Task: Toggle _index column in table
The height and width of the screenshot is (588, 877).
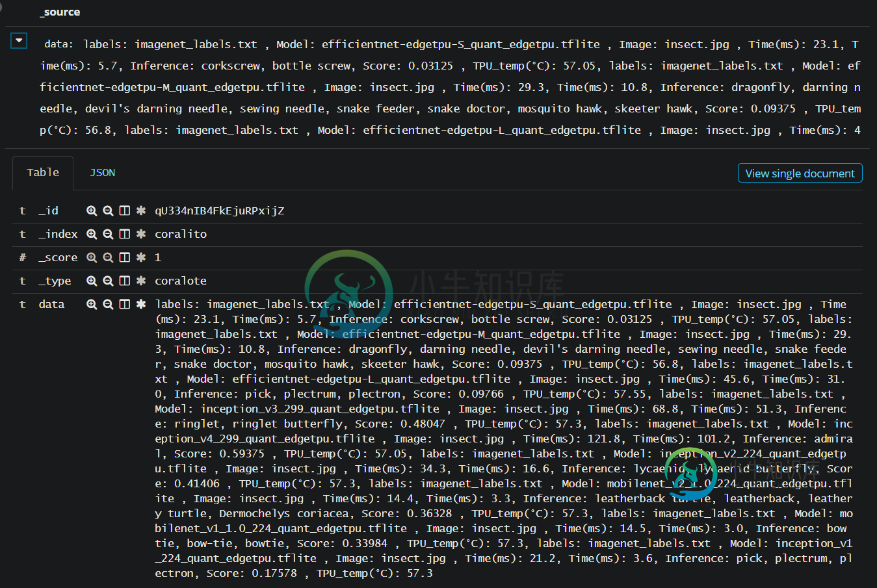Action: click(x=124, y=234)
